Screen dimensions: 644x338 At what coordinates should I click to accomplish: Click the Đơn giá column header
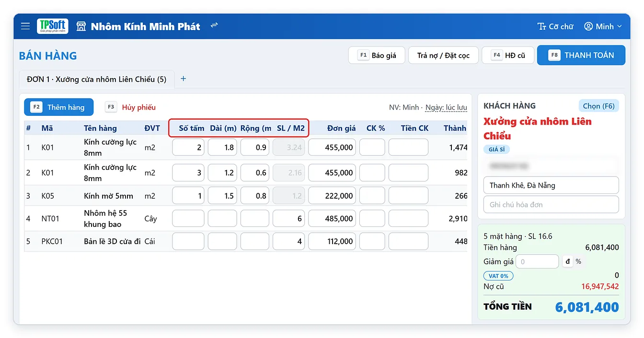click(x=342, y=128)
